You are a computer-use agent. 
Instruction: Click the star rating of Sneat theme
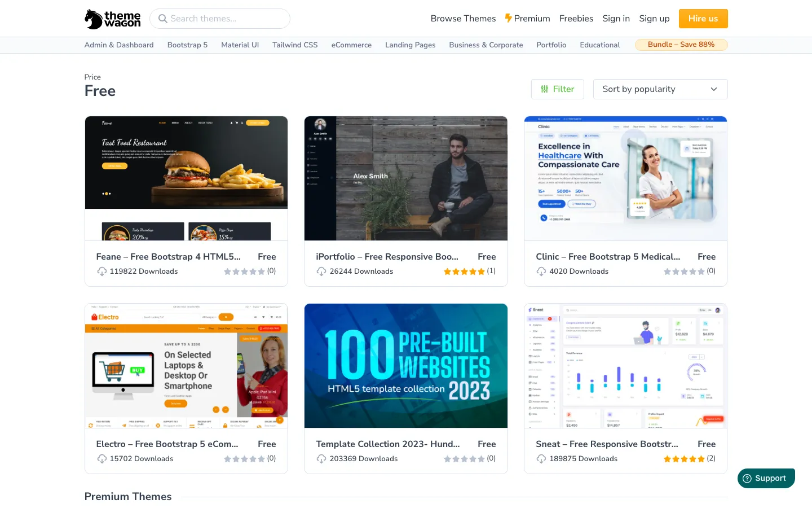coord(684,459)
